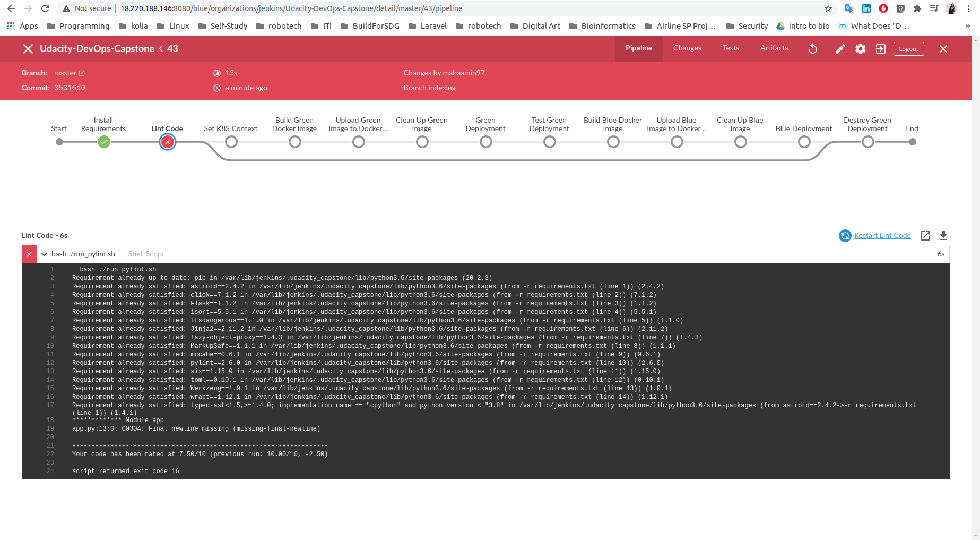This screenshot has height=540, width=980.
Task: Click the edit pipeline pencil icon
Action: (840, 49)
